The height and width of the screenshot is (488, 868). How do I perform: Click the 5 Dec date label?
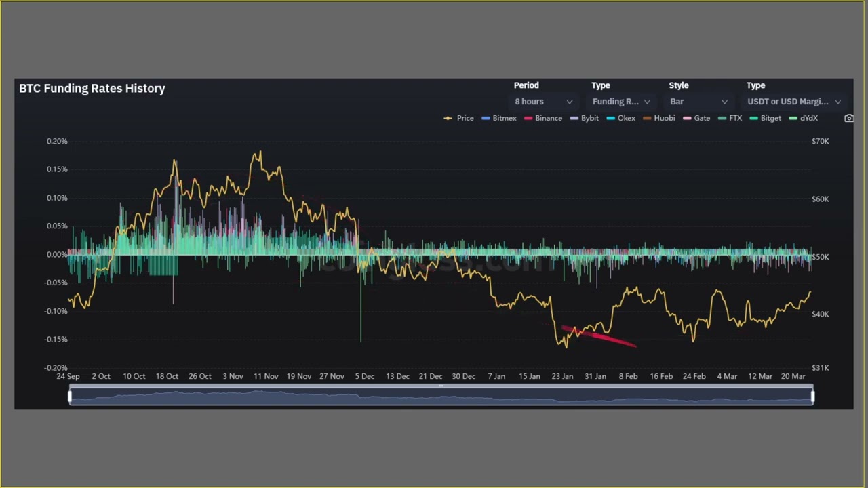[x=365, y=376]
